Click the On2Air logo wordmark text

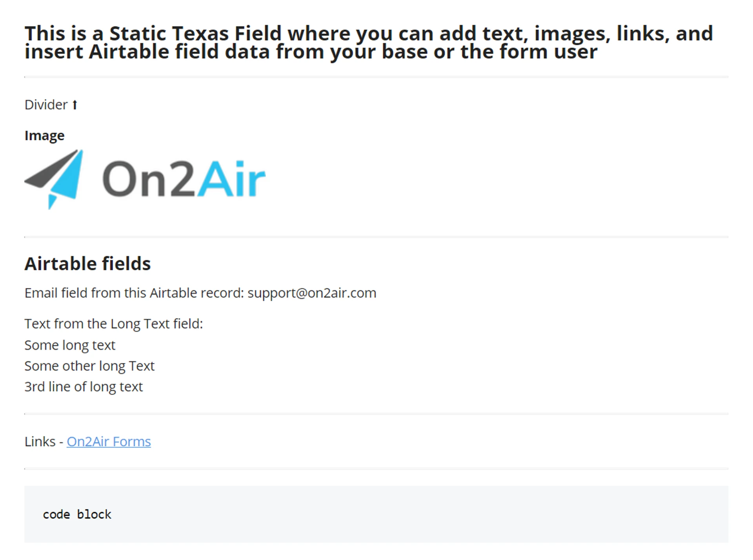pyautogui.click(x=184, y=179)
